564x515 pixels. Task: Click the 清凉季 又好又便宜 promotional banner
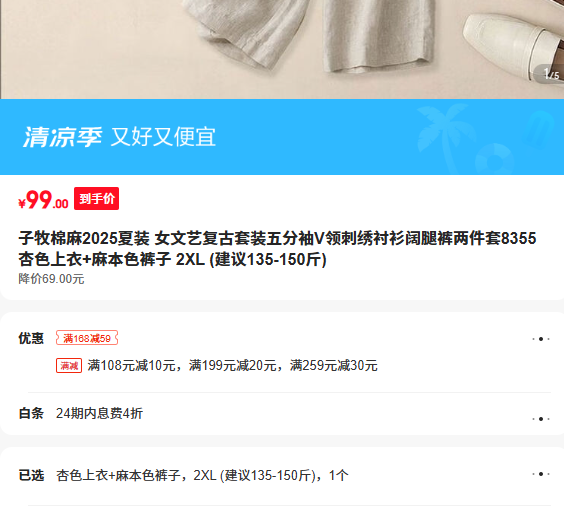[x=282, y=137]
